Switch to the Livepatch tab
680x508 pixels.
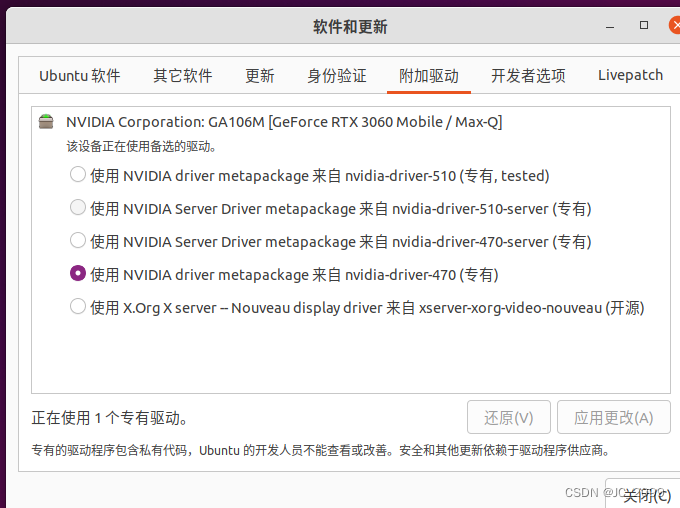click(631, 75)
